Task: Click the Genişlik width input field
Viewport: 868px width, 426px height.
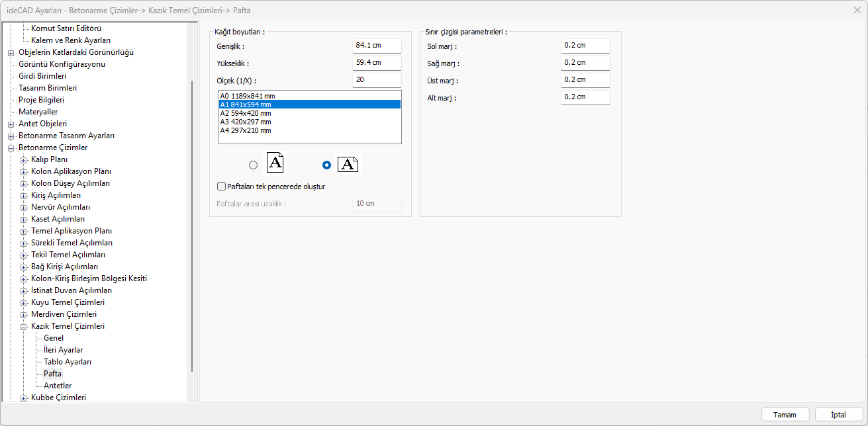Action: click(377, 46)
